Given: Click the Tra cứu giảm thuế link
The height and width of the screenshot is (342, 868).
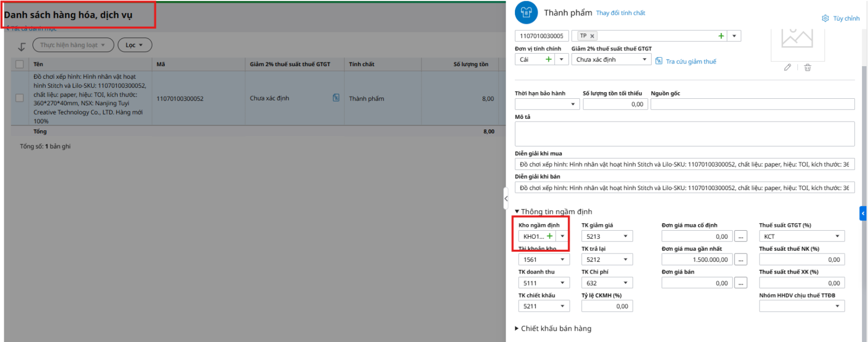Looking at the screenshot, I should coord(691,61).
